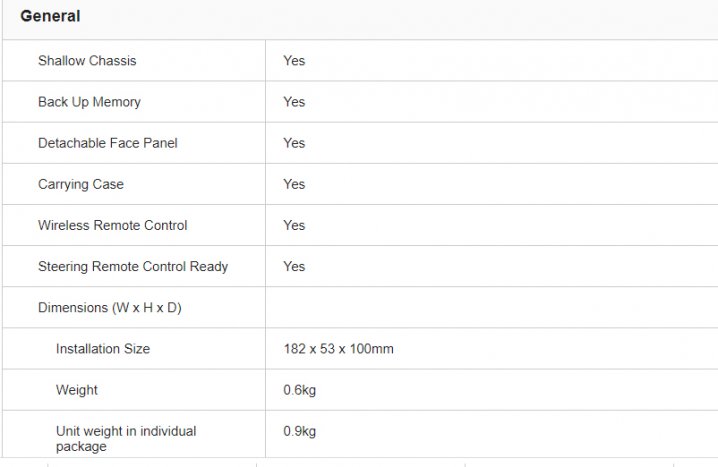This screenshot has height=467, width=718.
Task: Select the Weight row label
Action: [x=77, y=390]
